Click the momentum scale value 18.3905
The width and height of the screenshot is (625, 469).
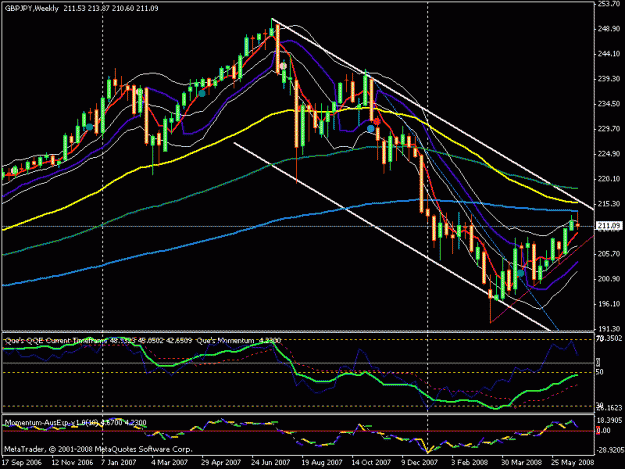tap(610, 420)
